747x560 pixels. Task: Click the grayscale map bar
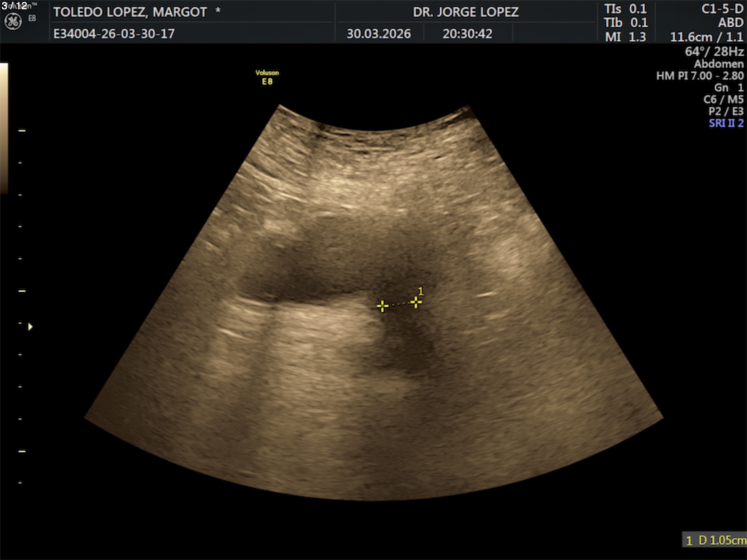pos(4,128)
